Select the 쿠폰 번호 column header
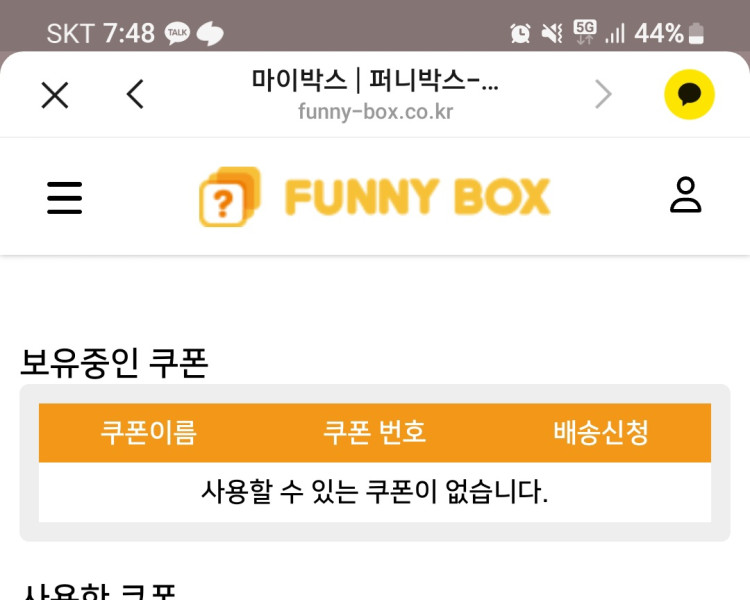The height and width of the screenshot is (600, 750). pos(375,433)
